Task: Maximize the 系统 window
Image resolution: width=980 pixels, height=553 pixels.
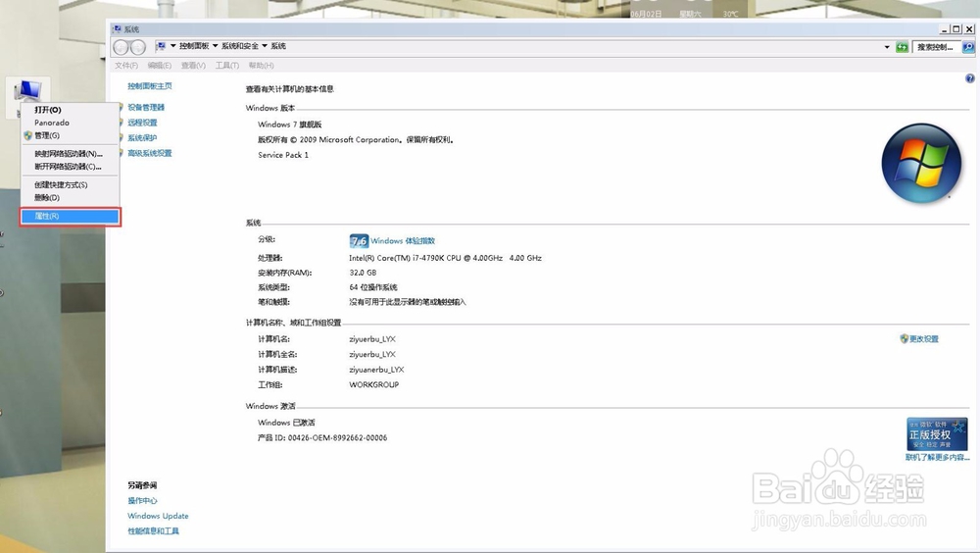Action: point(956,28)
